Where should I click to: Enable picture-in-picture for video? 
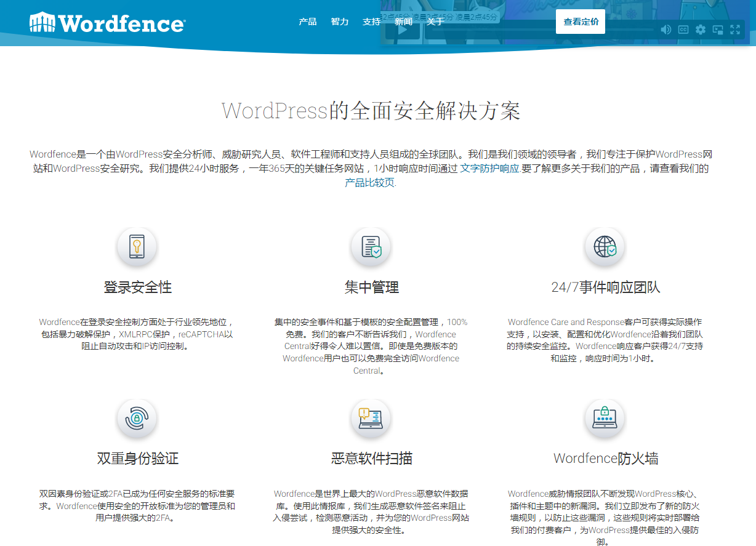pos(718,30)
